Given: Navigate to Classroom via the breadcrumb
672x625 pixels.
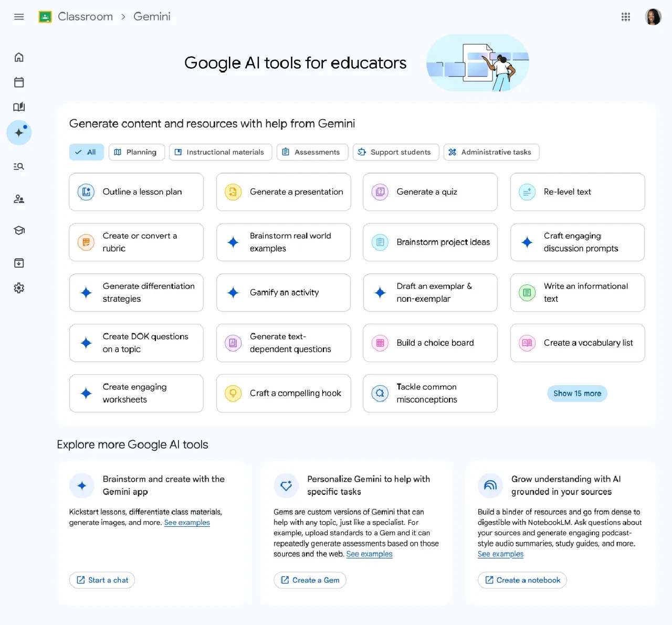Looking at the screenshot, I should pos(85,16).
